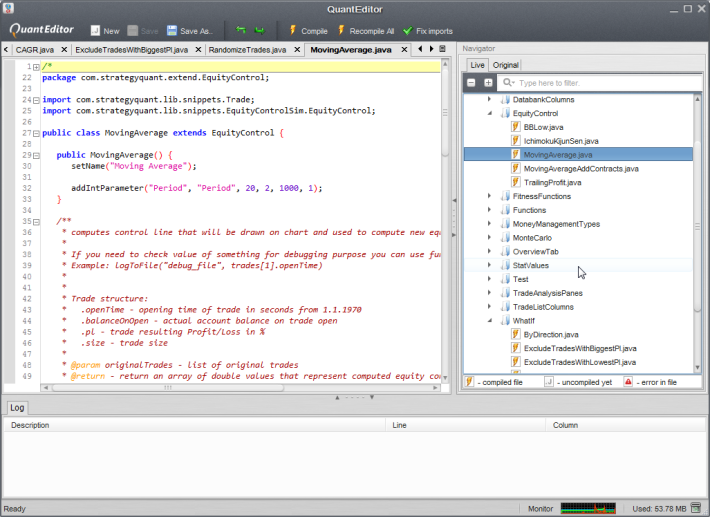The width and height of the screenshot is (710, 517).
Task: Click log panel splitter down arrow
Action: click(x=372, y=397)
